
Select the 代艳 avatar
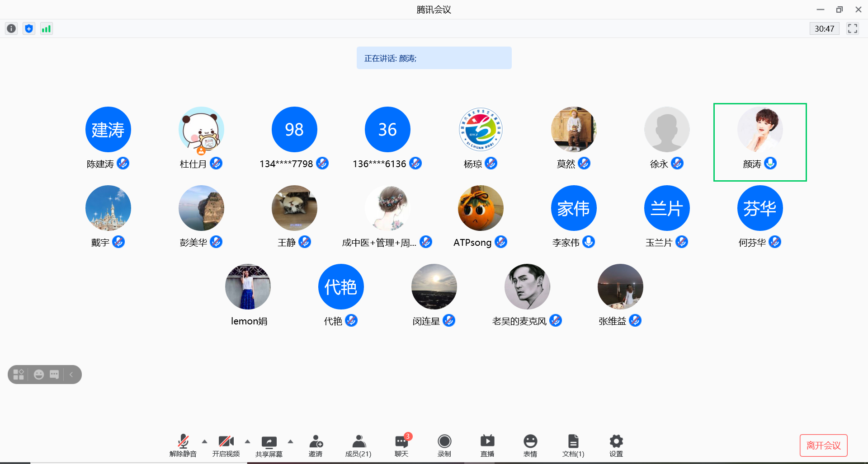[341, 287]
